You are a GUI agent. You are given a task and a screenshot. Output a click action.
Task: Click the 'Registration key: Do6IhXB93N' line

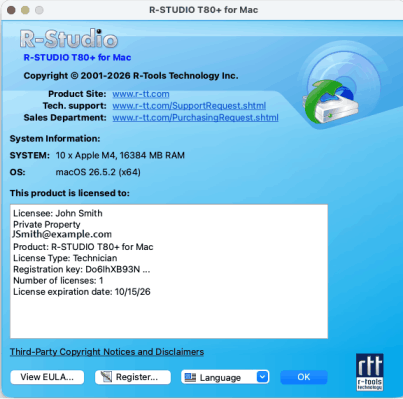click(x=82, y=269)
